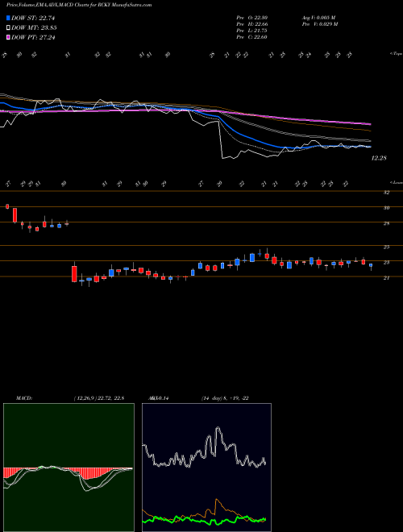
Task: Click the 'MACD:' panel heading
Action: (24, 398)
